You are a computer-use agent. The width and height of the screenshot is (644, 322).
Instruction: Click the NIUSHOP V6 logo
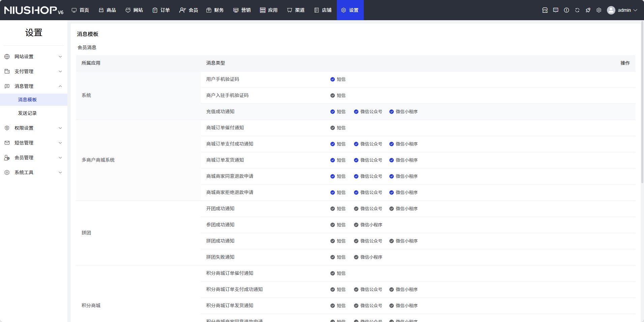pyautogui.click(x=34, y=10)
